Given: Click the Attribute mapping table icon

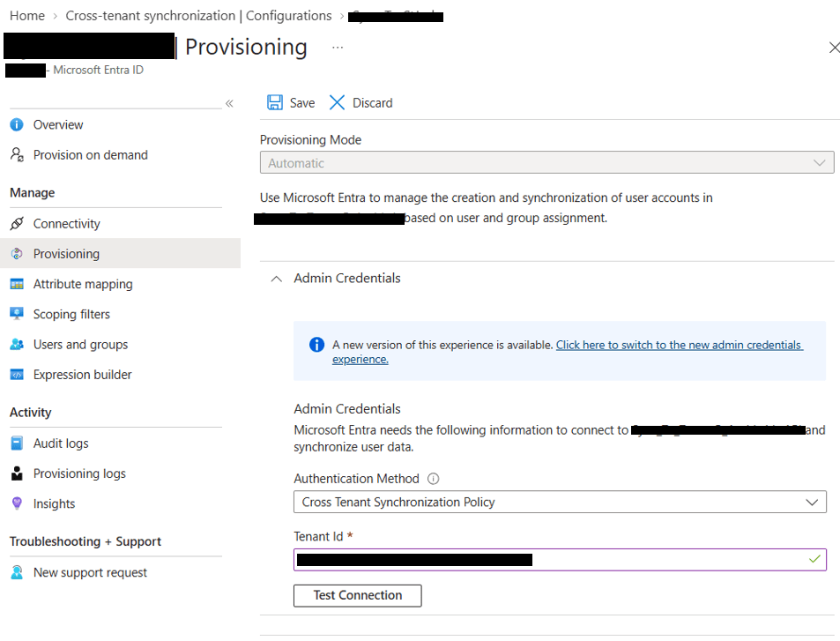Looking at the screenshot, I should click(x=17, y=284).
